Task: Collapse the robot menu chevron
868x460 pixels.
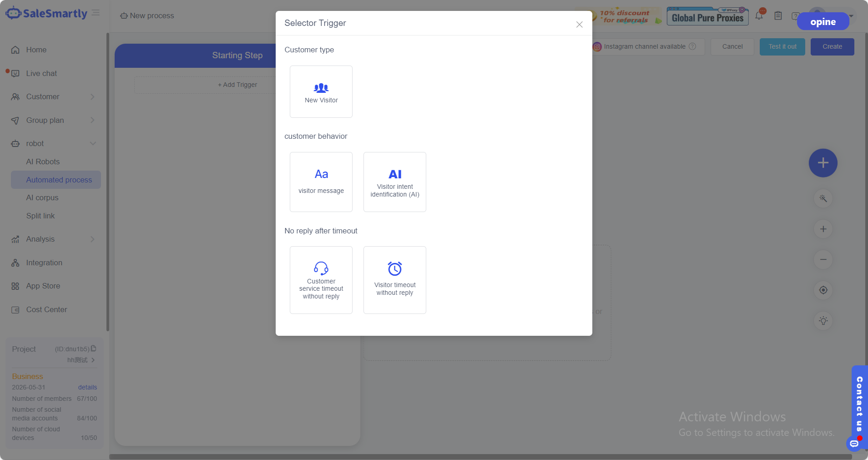Action: (x=93, y=144)
